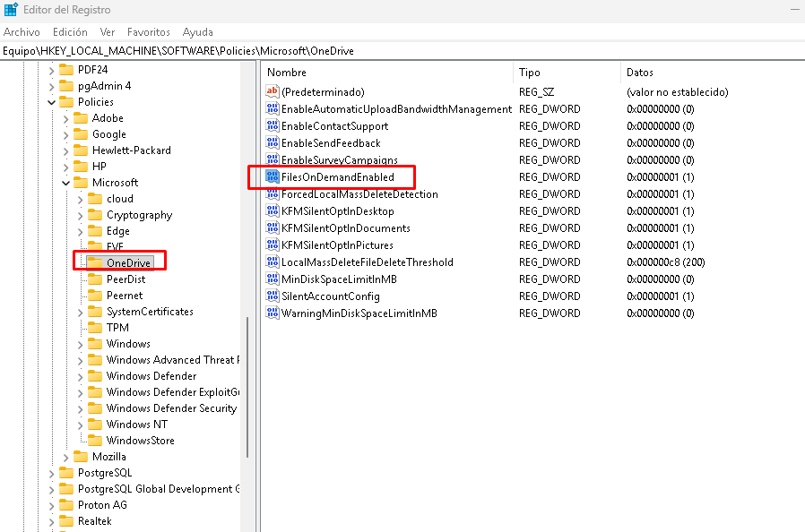Sort values by the Nombre column header
805x532 pixels.
coord(287,73)
